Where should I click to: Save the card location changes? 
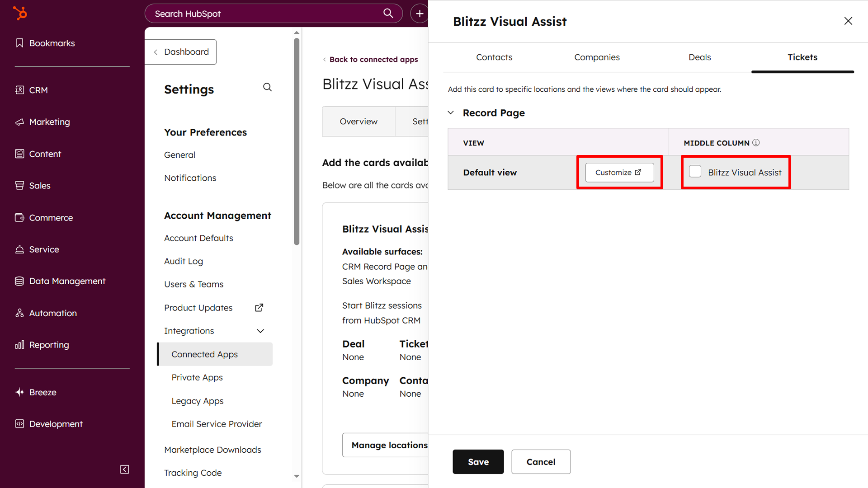(478, 462)
